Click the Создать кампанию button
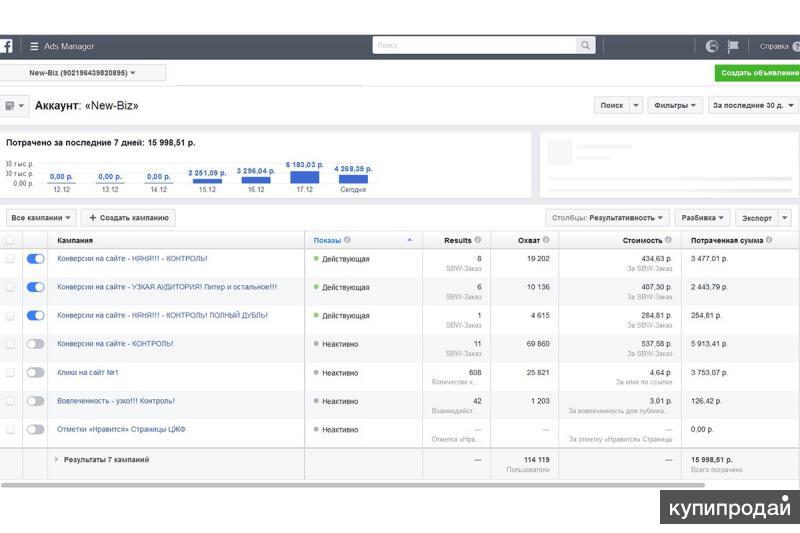 [129, 217]
